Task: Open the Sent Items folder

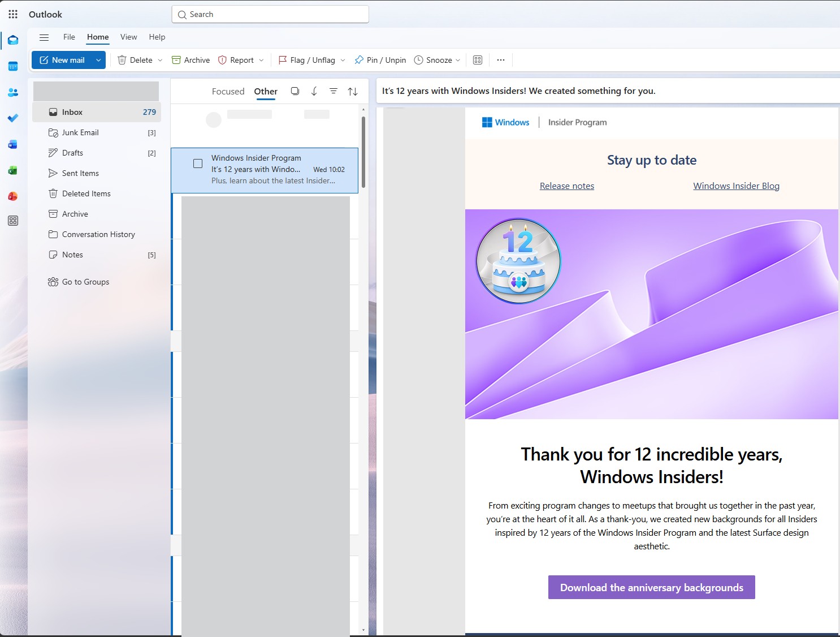Action: point(97,173)
